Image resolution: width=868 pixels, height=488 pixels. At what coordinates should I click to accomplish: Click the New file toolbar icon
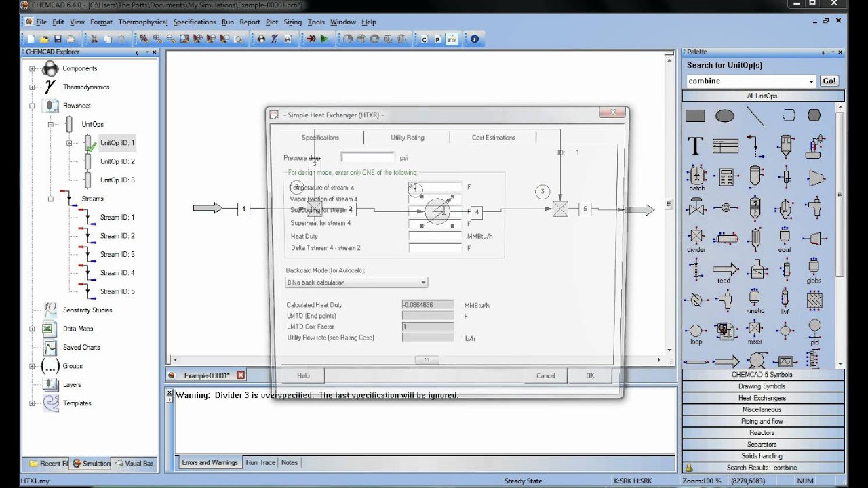coord(31,39)
